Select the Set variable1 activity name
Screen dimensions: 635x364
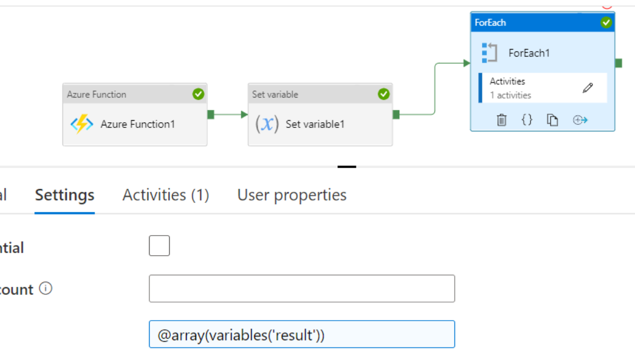pos(315,124)
